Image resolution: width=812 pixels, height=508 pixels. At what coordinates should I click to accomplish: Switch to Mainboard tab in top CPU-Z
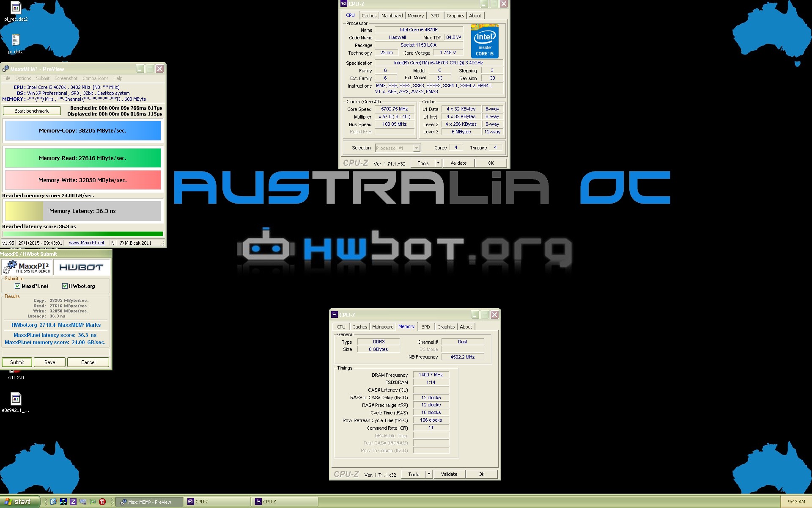click(392, 16)
